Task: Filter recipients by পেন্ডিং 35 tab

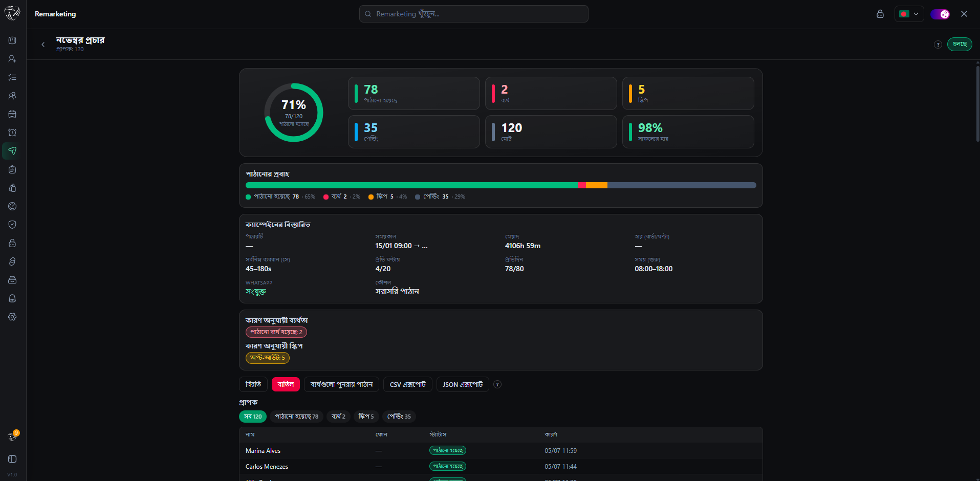Action: pyautogui.click(x=399, y=417)
